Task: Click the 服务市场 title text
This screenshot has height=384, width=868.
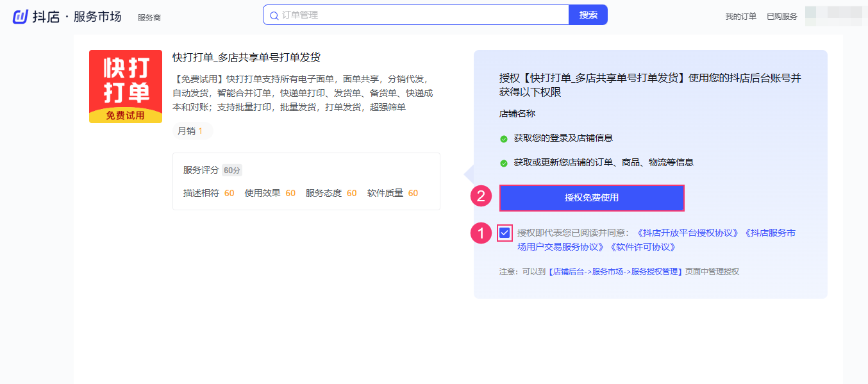Action: tap(97, 17)
